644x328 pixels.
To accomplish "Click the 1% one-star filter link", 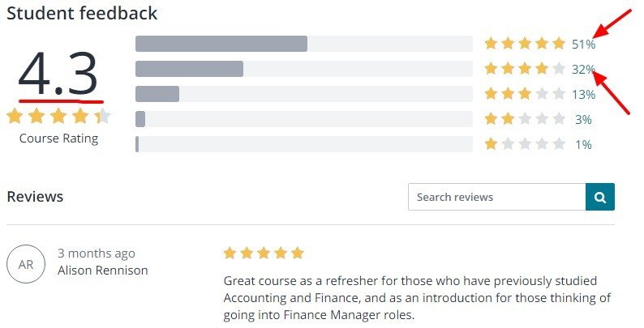I will pyautogui.click(x=583, y=144).
